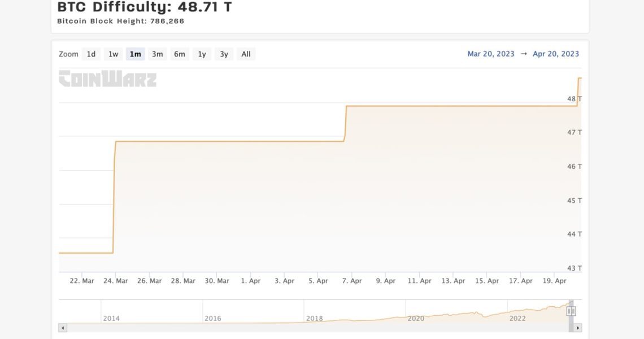Set zoom to 1d
The image size is (644, 339).
[91, 54]
